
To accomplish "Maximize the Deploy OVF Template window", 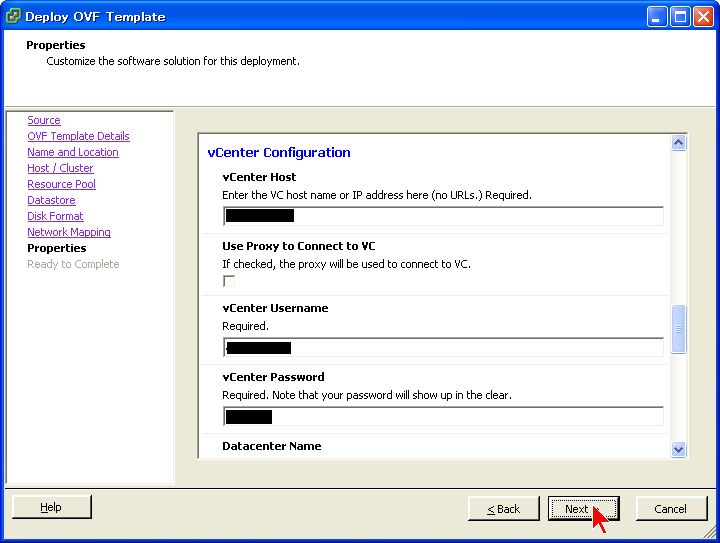I will click(x=680, y=17).
